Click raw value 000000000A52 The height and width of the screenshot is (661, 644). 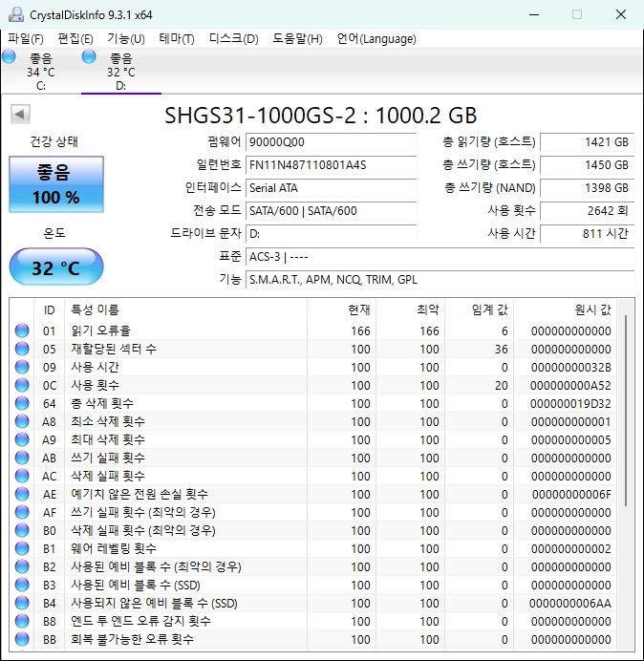coord(570,386)
